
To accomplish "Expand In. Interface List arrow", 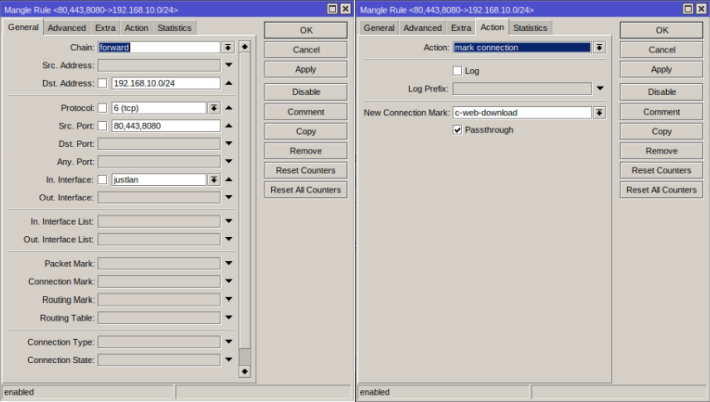I will click(229, 221).
